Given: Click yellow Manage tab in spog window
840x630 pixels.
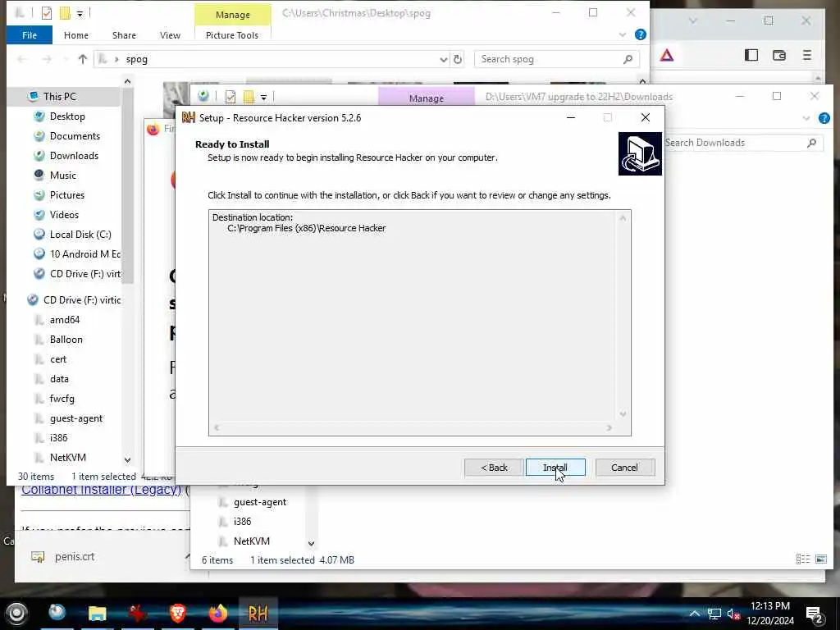Looking at the screenshot, I should click(x=232, y=15).
